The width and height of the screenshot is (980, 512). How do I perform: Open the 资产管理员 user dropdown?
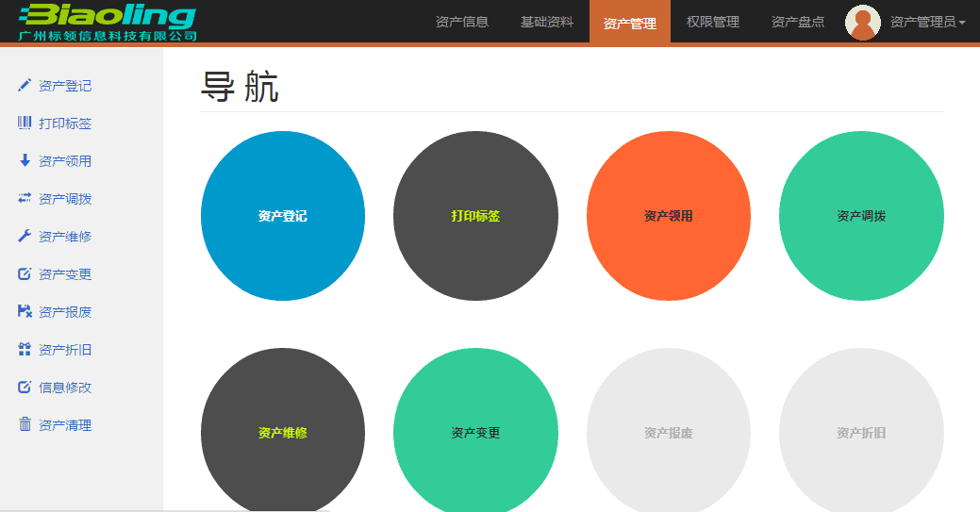point(927,23)
